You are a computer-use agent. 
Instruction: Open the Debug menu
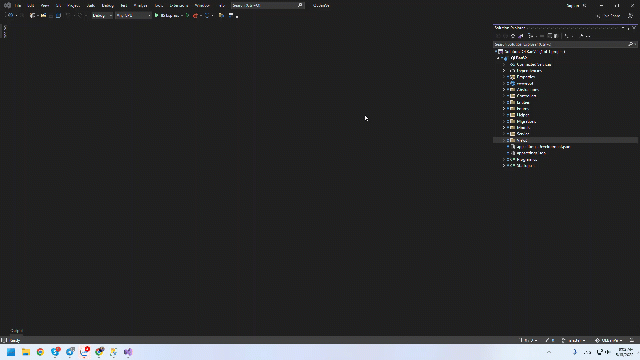[107, 6]
